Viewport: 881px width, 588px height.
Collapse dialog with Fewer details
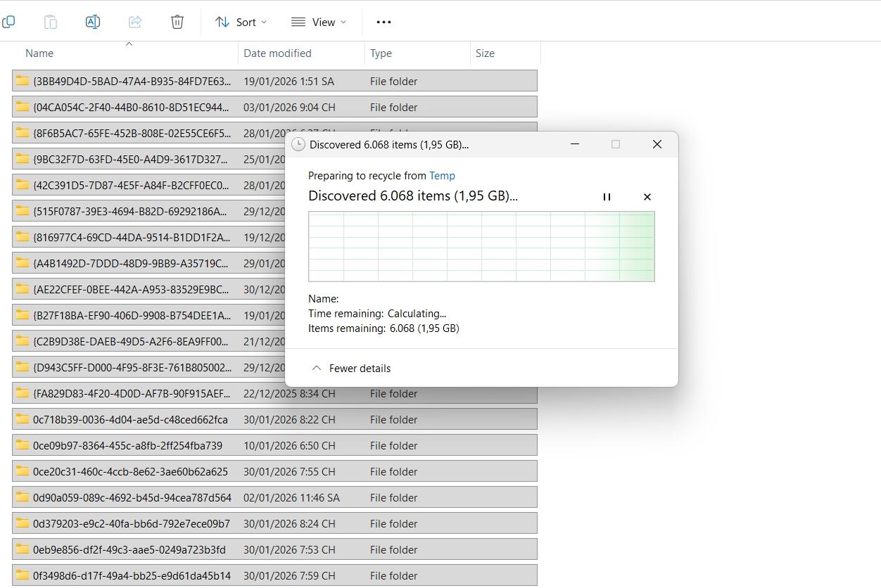[x=350, y=368]
